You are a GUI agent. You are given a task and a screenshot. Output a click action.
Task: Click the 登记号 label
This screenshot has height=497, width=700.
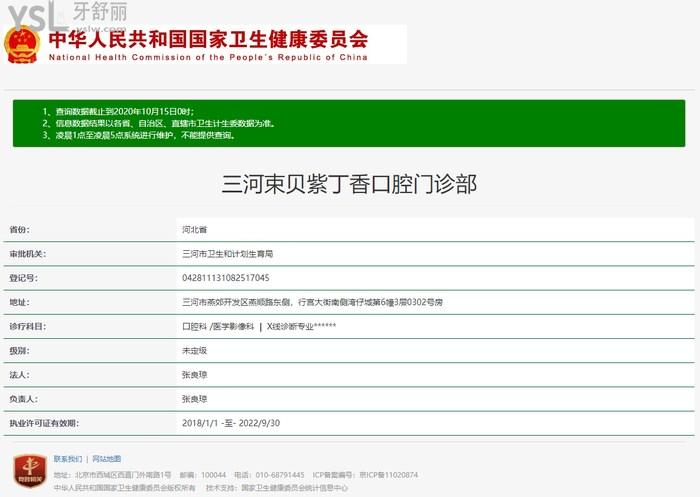[24, 278]
